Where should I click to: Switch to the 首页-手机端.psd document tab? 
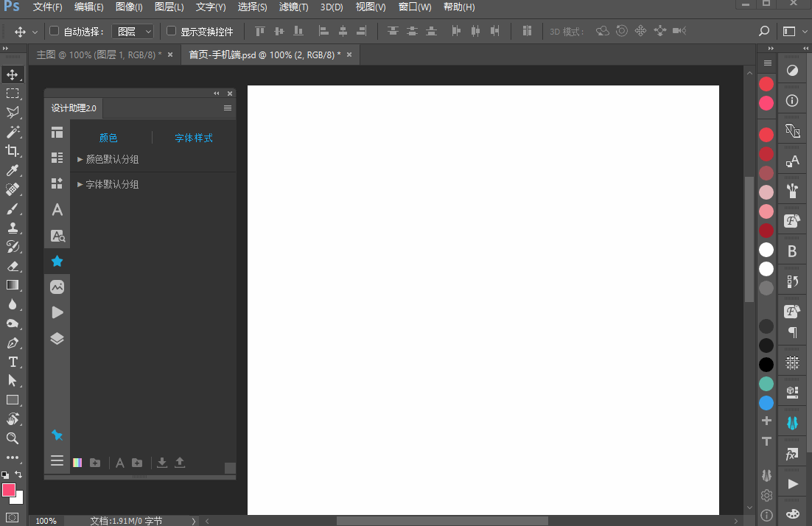tap(264, 55)
